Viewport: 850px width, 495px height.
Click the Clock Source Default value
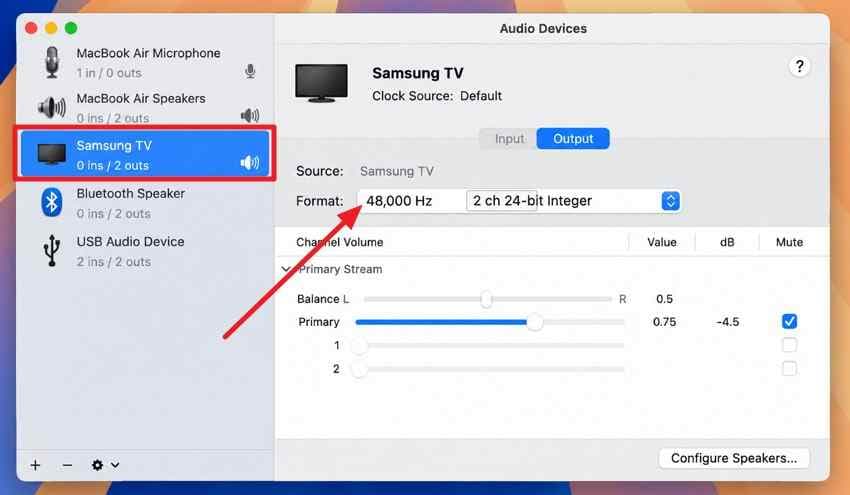coord(481,96)
